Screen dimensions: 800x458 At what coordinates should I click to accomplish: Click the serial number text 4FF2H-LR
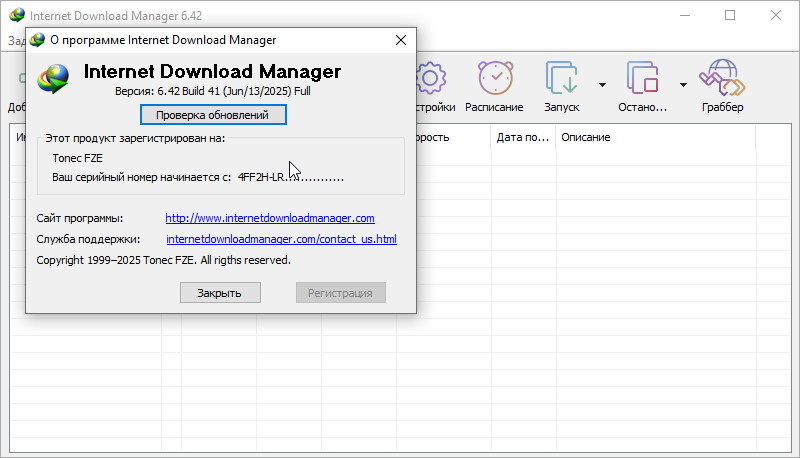click(261, 177)
